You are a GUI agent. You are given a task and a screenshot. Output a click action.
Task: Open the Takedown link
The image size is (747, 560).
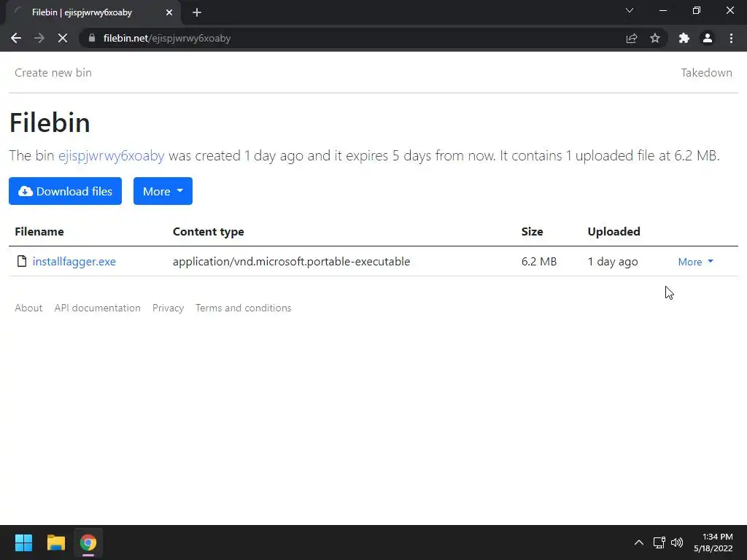[706, 72]
